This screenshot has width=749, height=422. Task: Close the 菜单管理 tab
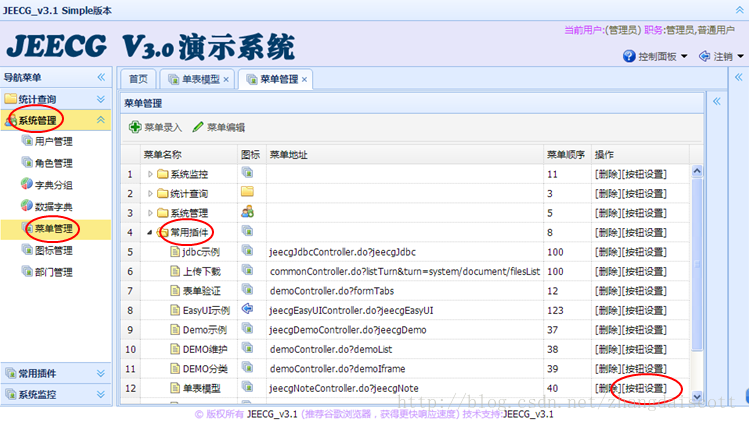point(304,79)
